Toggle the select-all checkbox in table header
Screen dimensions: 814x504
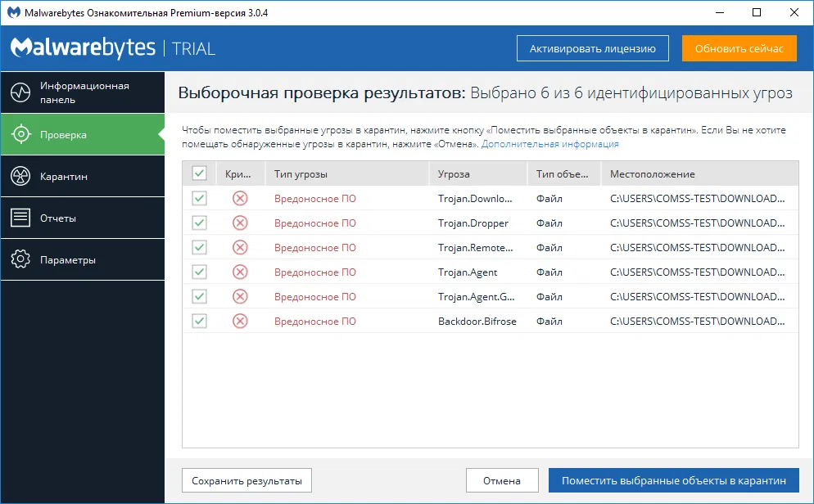pos(200,173)
